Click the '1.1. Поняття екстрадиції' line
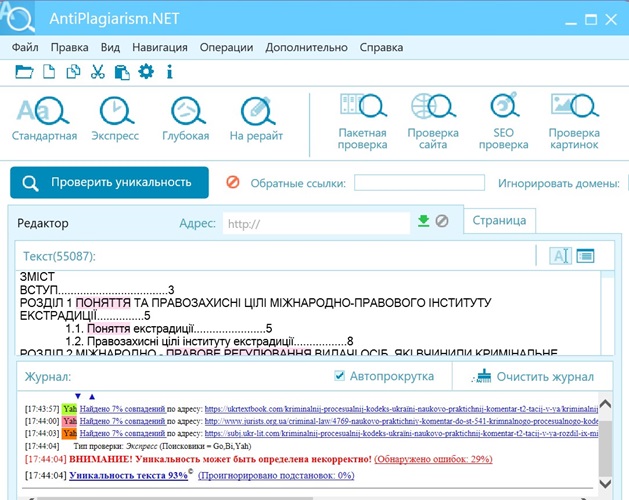 168,329
